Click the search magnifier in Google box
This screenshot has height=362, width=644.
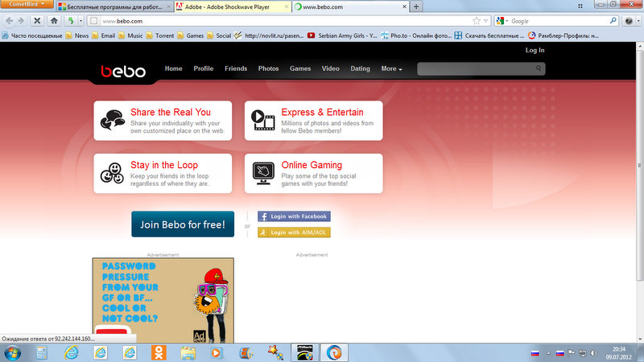(613, 21)
